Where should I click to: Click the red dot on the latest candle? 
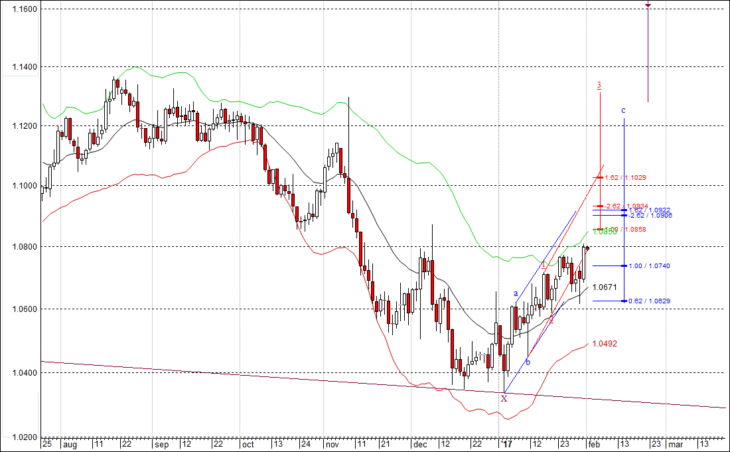click(588, 248)
